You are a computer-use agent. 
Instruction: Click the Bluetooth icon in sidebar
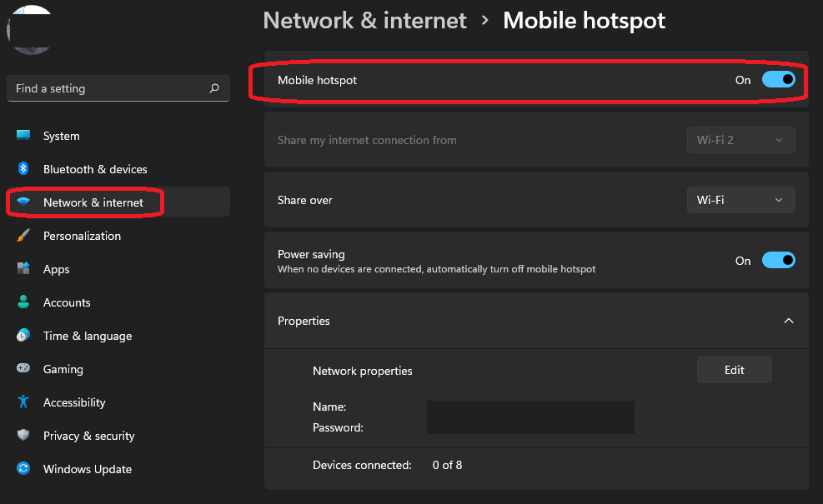[23, 169]
